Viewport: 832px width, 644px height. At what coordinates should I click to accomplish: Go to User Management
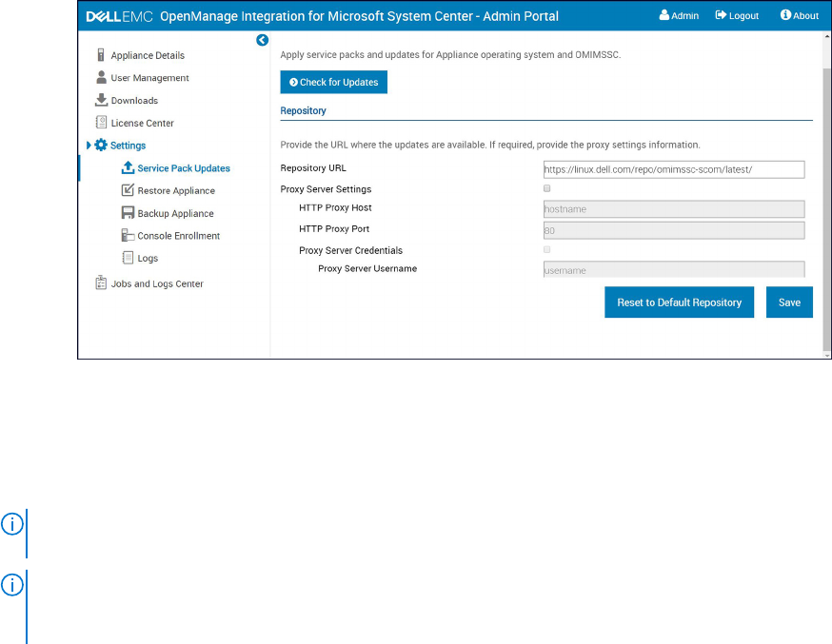pyautogui.click(x=149, y=78)
